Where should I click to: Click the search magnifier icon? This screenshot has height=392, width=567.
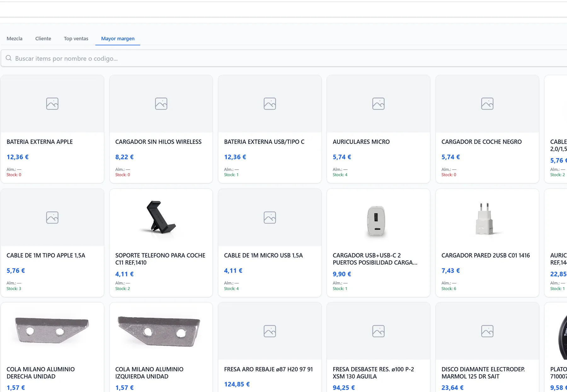(9, 58)
